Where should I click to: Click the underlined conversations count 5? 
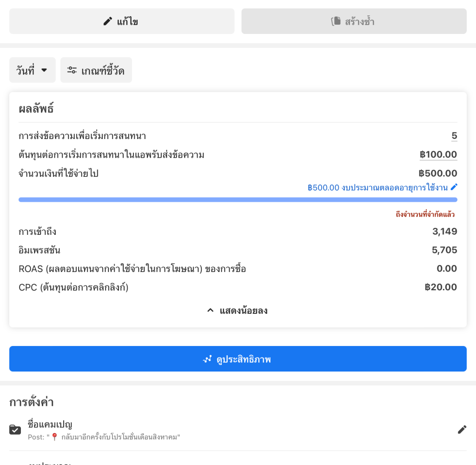[454, 136]
